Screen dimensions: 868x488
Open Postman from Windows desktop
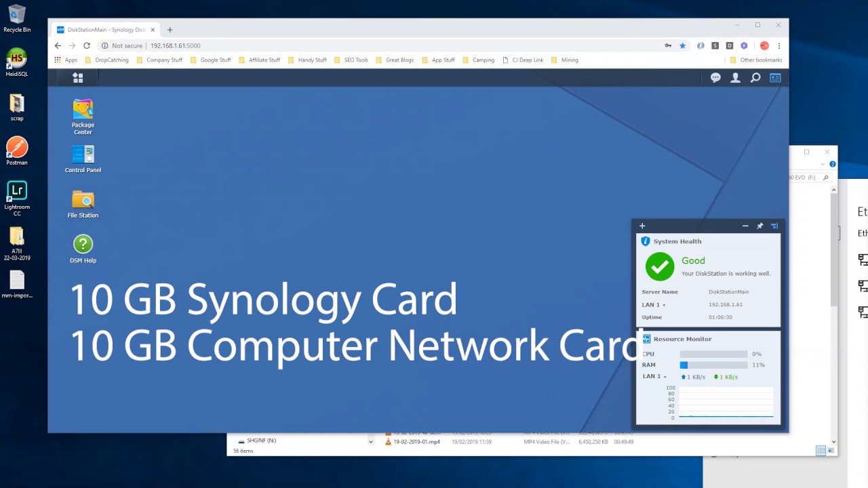click(x=16, y=151)
